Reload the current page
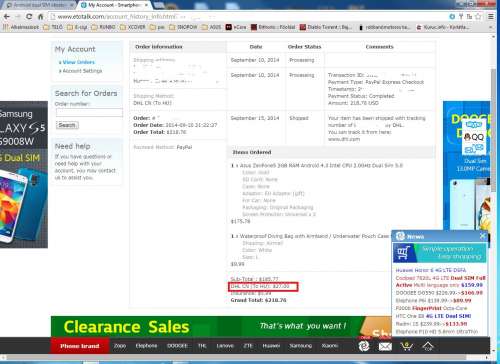 [x=29, y=16]
